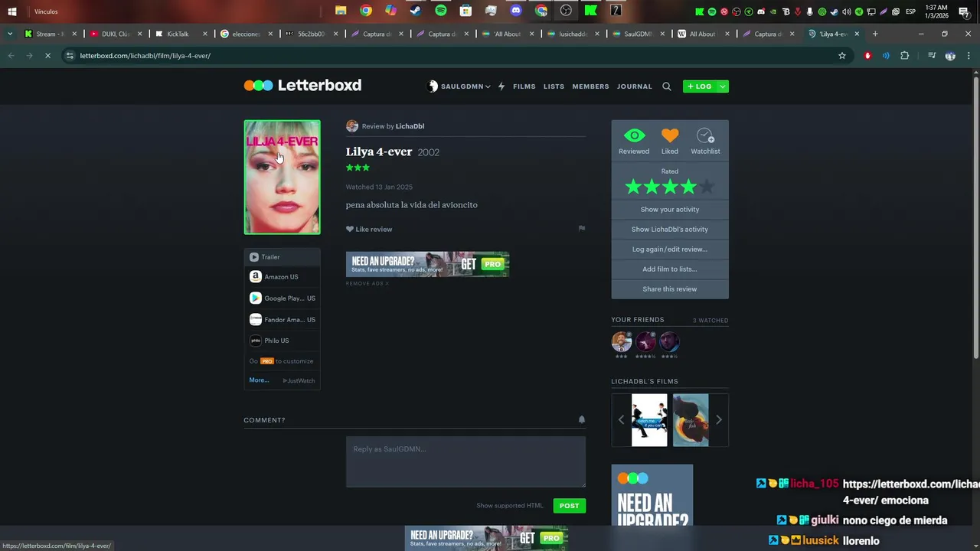The image size is (980, 551).
Task: Click the Lilya 4-ever poster
Action: click(282, 177)
